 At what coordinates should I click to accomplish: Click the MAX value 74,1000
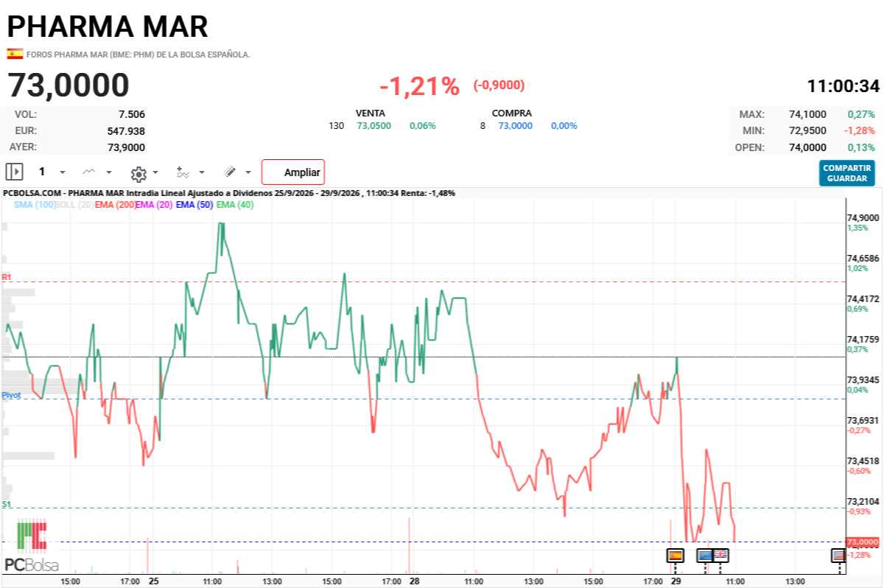click(807, 114)
